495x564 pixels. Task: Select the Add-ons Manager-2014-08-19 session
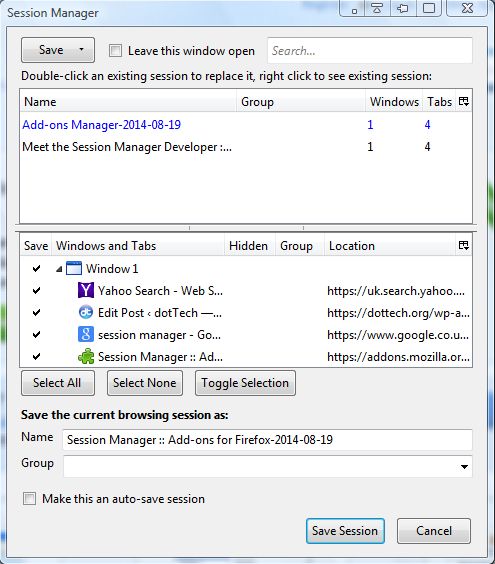(x=101, y=125)
